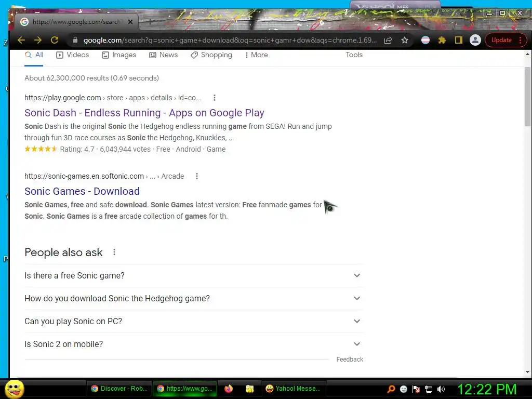Switch to News search results

point(163,55)
